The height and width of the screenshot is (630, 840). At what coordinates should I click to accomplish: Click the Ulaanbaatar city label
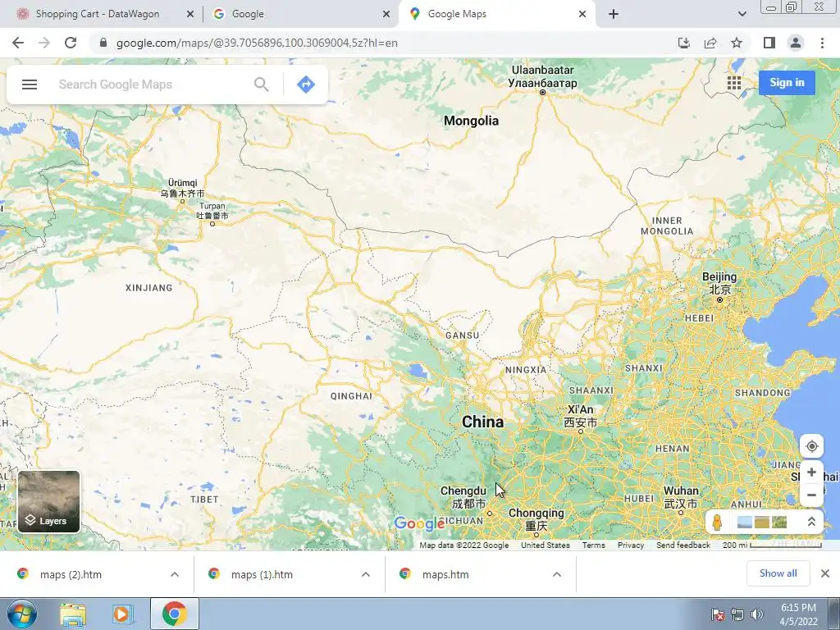(x=543, y=76)
